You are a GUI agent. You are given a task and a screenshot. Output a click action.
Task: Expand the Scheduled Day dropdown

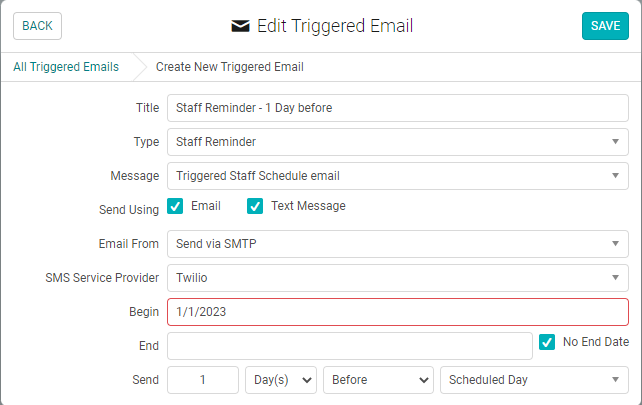[534, 380]
